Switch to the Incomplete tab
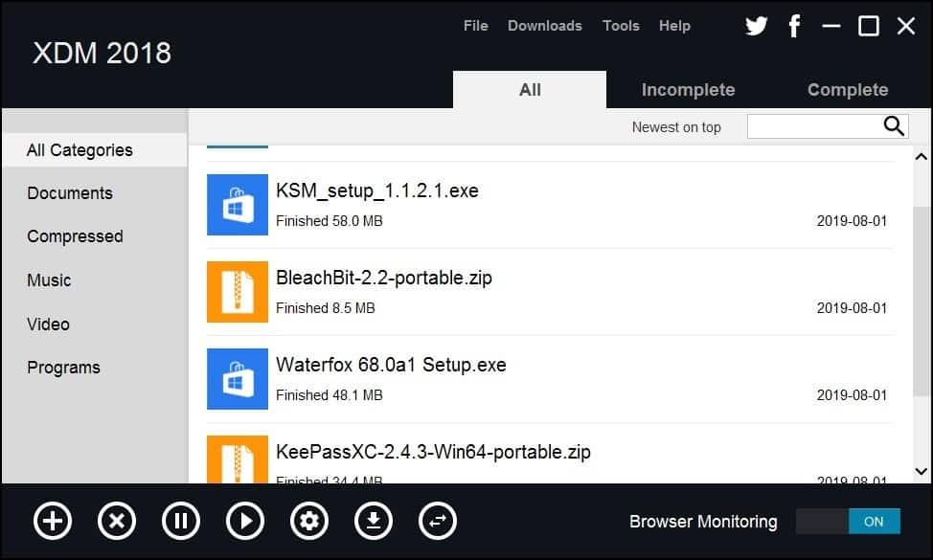Image resolution: width=933 pixels, height=560 pixels. coord(688,89)
